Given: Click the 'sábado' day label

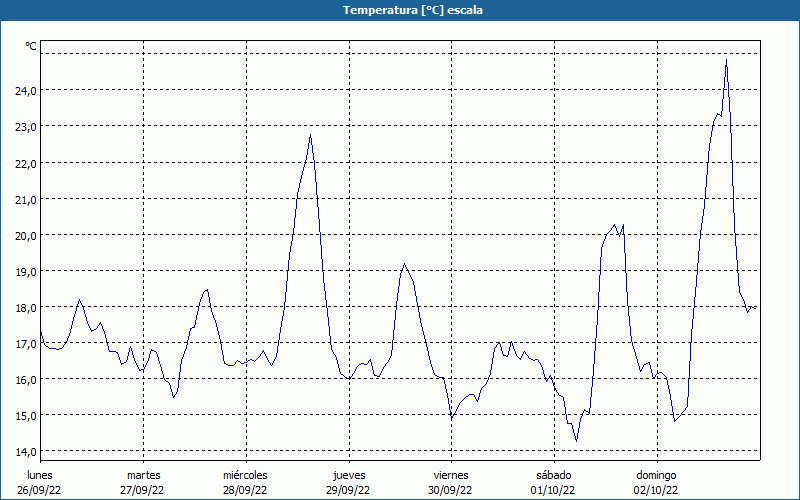Looking at the screenshot, I should click(x=554, y=475).
